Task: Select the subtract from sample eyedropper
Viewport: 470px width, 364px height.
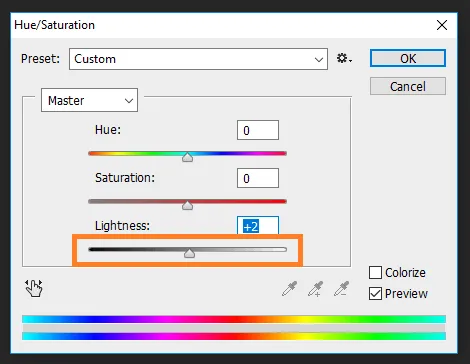Action: pyautogui.click(x=341, y=289)
